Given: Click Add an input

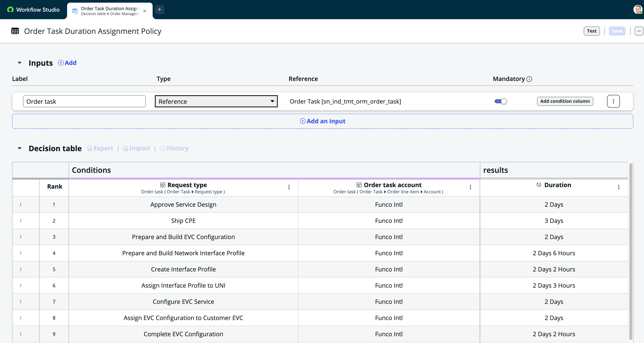Looking at the screenshot, I should pos(323,121).
